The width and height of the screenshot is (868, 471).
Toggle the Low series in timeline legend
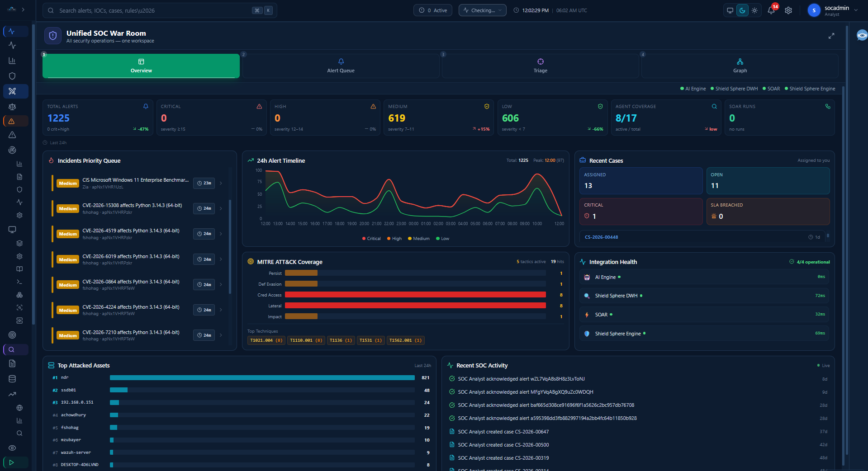(442, 239)
